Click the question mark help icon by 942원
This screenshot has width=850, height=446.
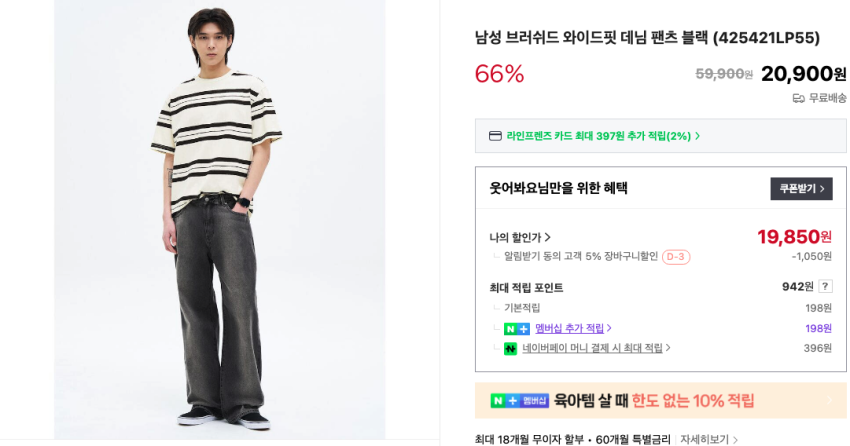(825, 287)
